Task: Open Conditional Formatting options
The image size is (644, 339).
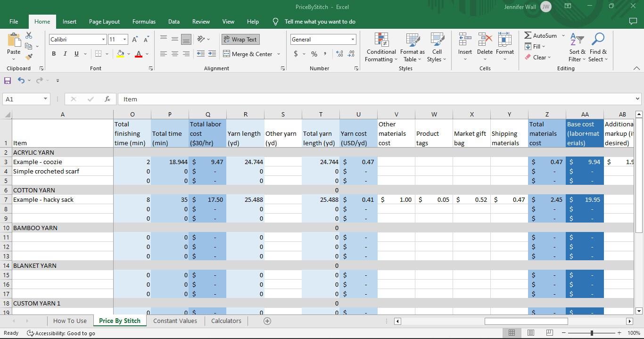Action: click(x=381, y=47)
